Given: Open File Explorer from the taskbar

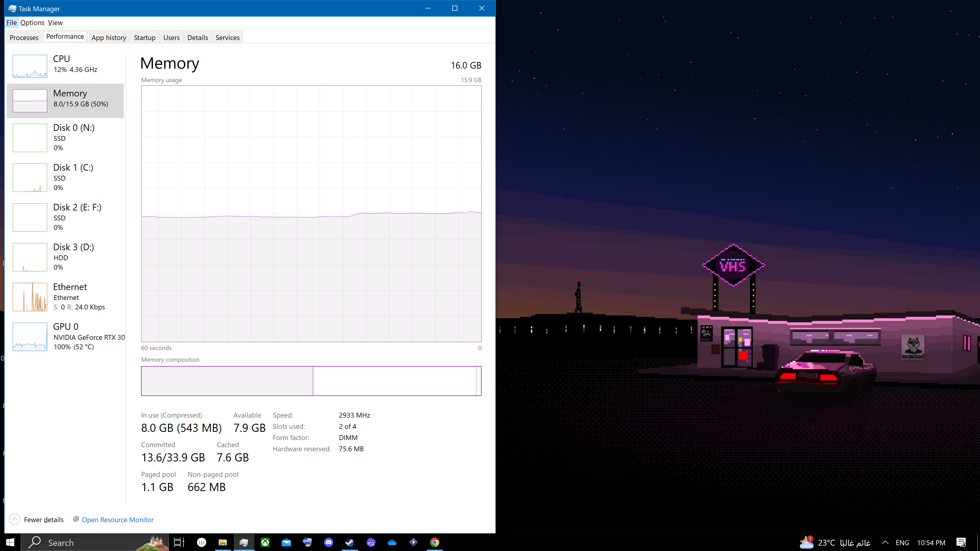Looking at the screenshot, I should coord(223,543).
